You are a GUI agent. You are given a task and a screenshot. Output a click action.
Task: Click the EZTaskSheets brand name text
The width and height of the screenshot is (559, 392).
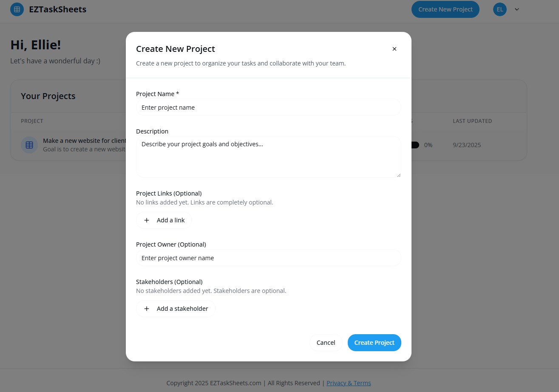[57, 9]
